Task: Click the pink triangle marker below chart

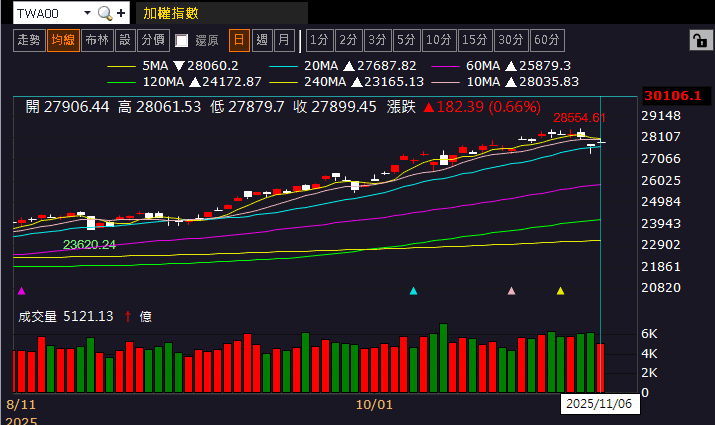Action: tap(512, 291)
